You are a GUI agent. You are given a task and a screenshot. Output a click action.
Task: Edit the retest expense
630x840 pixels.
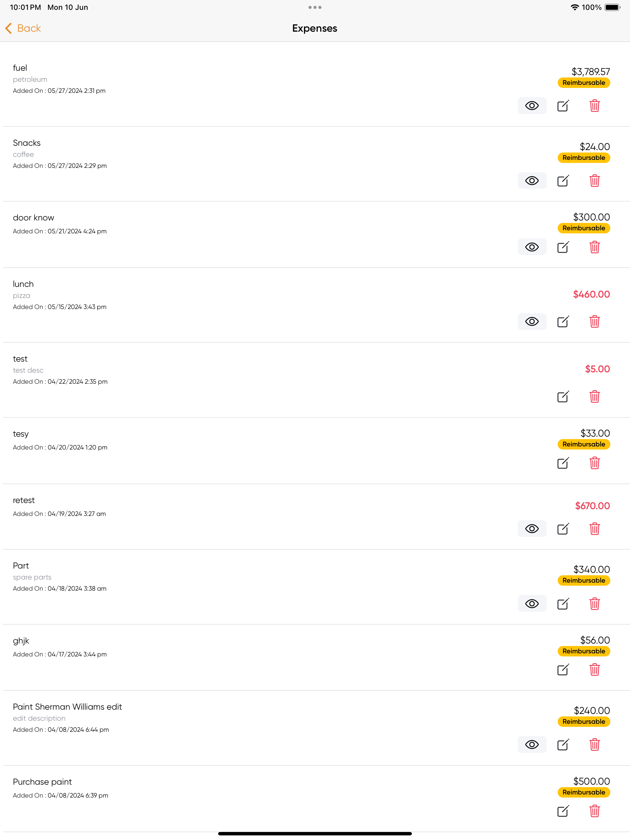point(563,528)
